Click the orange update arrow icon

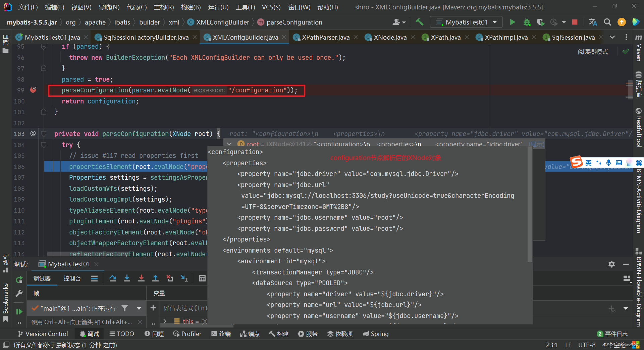tap(622, 22)
